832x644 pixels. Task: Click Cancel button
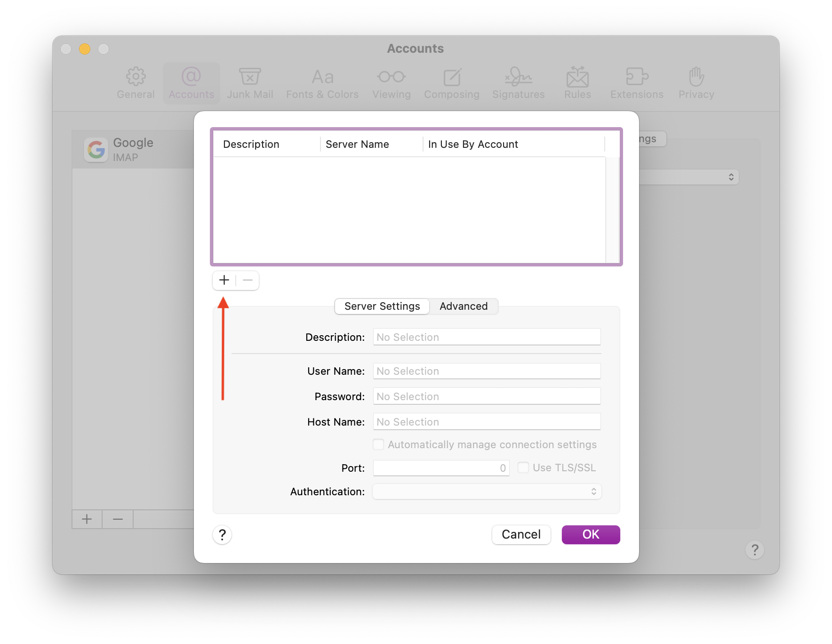click(521, 534)
